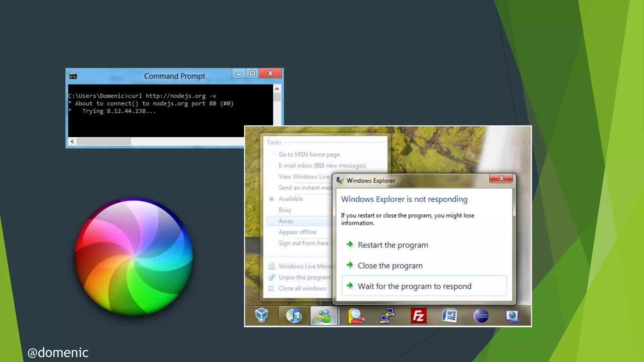Image resolution: width=644 pixels, height=362 pixels.
Task: Launch Eclipse from the taskbar
Action: (481, 315)
